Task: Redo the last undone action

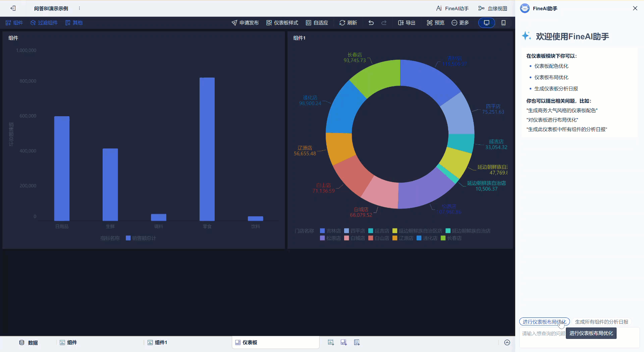Action: tap(384, 23)
